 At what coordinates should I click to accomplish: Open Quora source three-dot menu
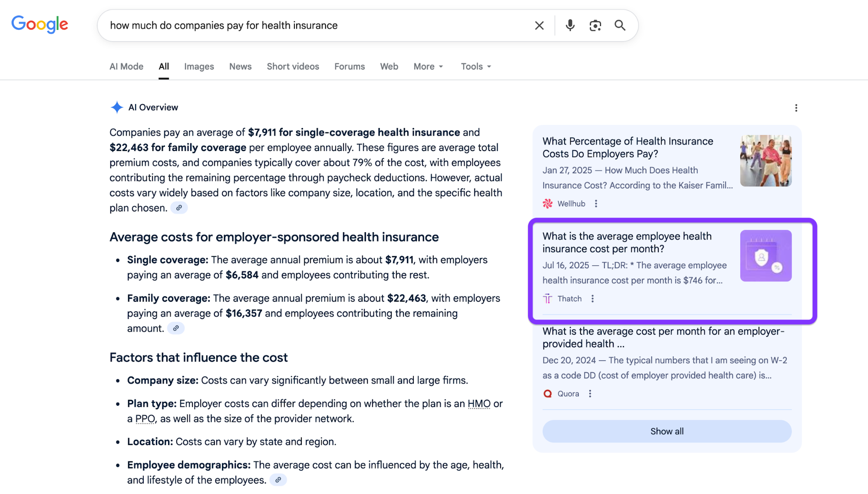tap(590, 394)
